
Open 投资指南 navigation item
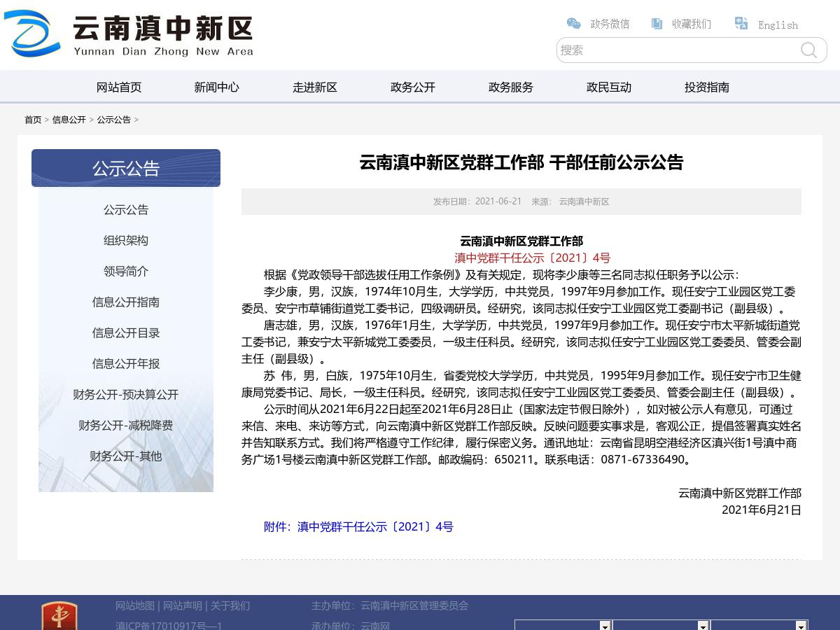pos(707,87)
